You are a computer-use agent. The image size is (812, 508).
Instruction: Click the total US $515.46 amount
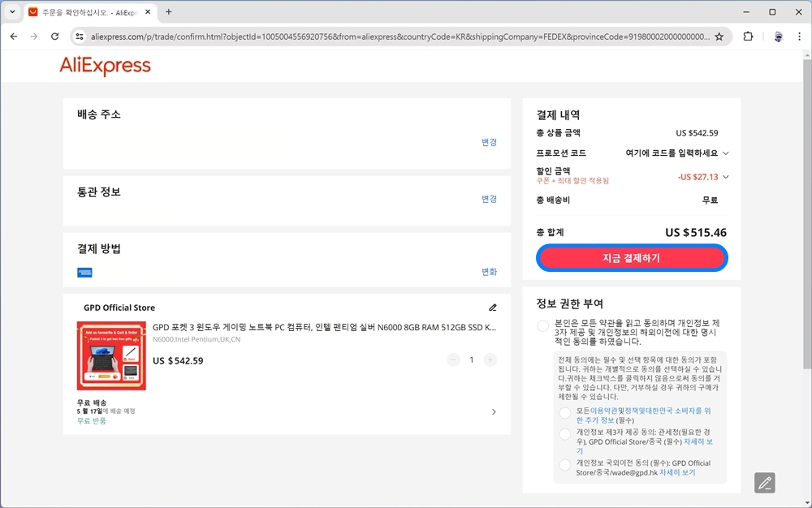[696, 232]
